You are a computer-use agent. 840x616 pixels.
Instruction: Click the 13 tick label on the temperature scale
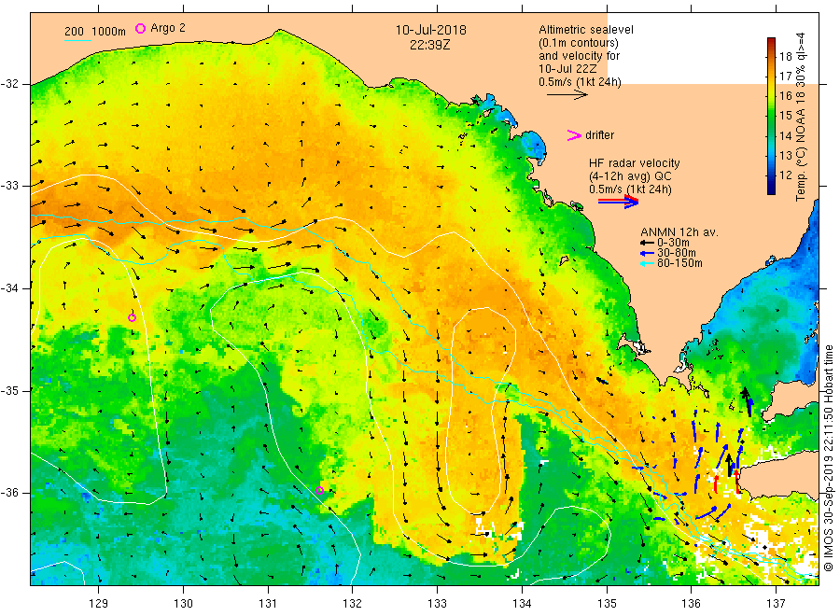[785, 156]
